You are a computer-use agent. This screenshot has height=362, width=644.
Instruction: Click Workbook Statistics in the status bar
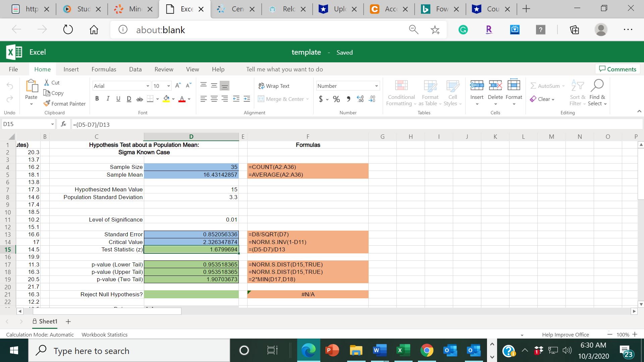point(104,335)
